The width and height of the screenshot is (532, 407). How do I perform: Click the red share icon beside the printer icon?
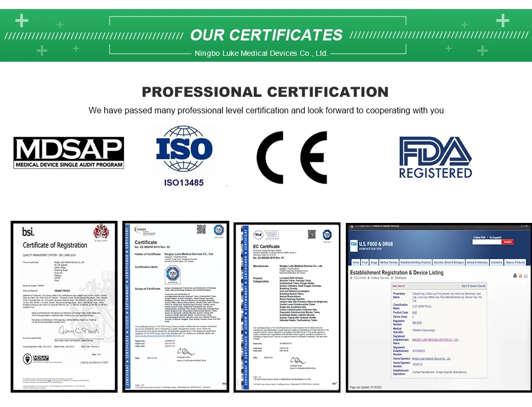[x=520, y=276]
